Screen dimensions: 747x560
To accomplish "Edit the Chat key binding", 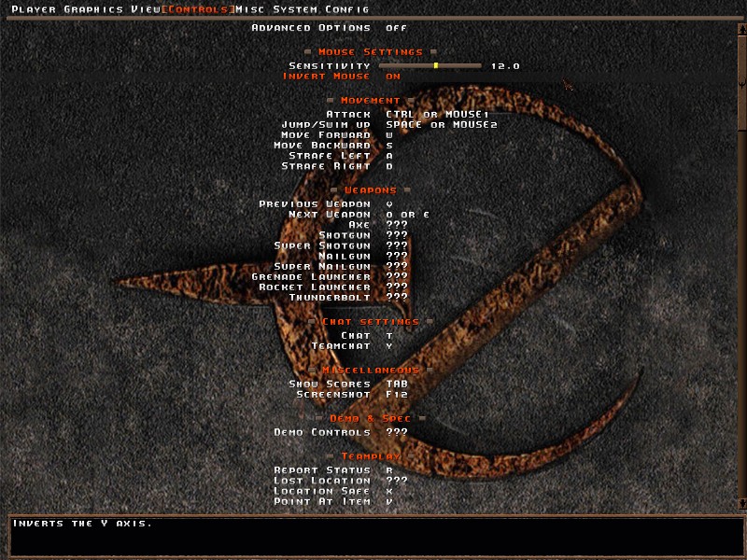I will pos(367,336).
